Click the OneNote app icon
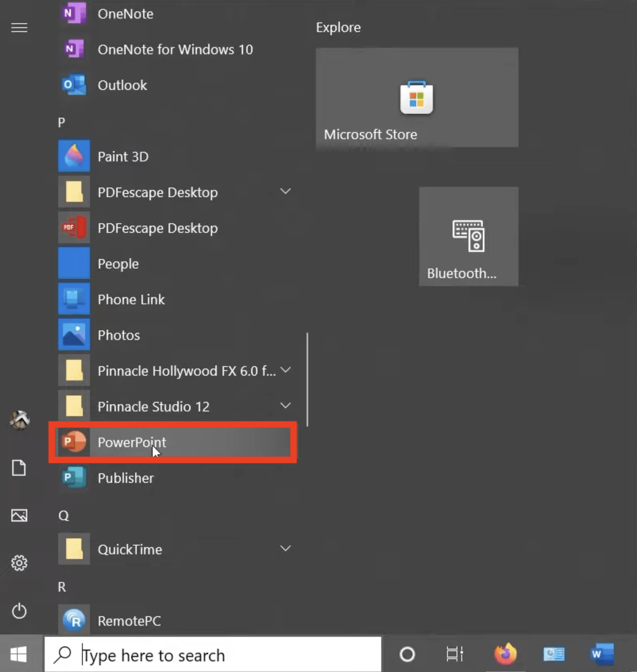The width and height of the screenshot is (637, 672). point(74,13)
